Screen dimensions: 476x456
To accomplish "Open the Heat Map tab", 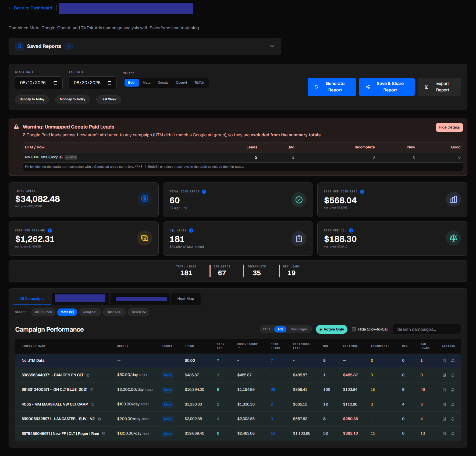I will click(x=186, y=299).
